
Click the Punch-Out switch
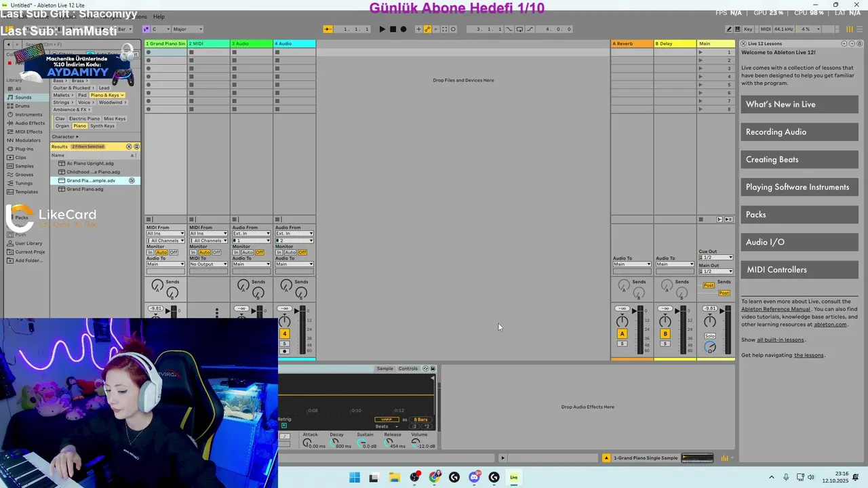[x=528, y=29]
